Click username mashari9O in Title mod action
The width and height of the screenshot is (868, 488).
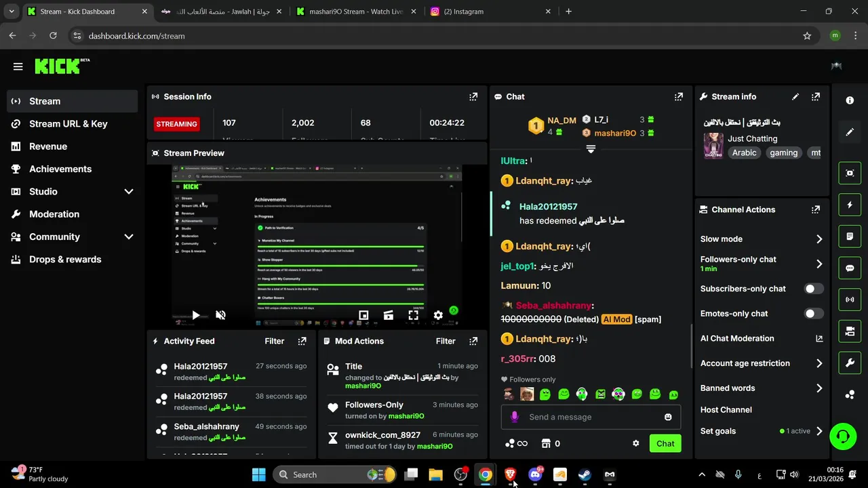click(363, 386)
